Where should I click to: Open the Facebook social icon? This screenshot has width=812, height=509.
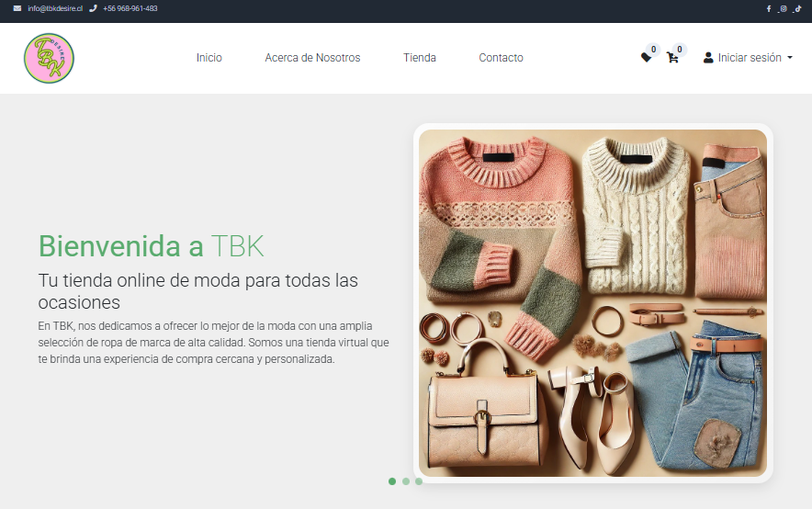pos(769,8)
